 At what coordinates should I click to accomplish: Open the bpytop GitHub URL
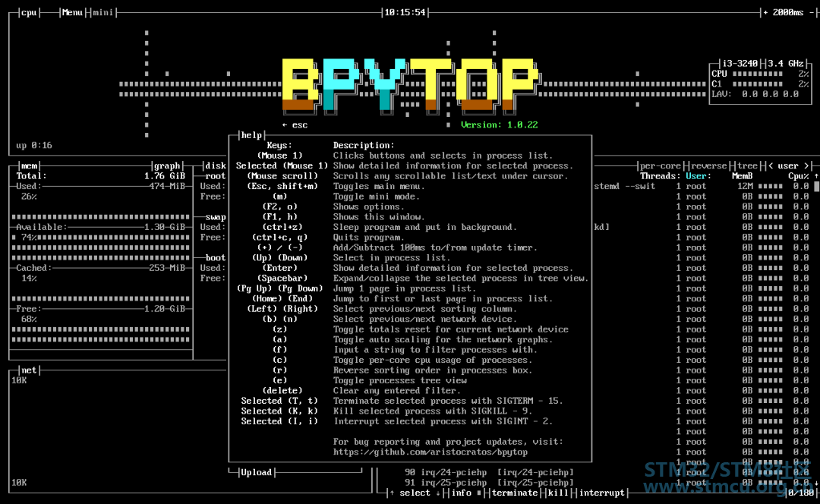pyautogui.click(x=430, y=452)
